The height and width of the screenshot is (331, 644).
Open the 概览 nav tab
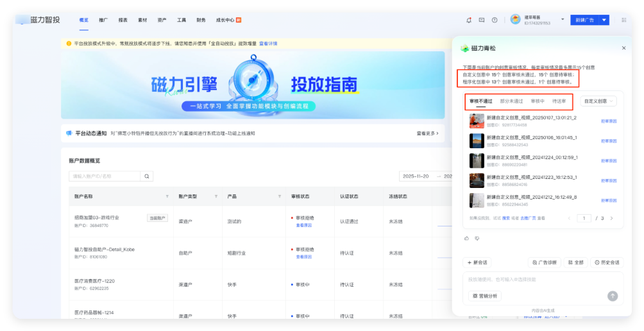[x=84, y=20]
